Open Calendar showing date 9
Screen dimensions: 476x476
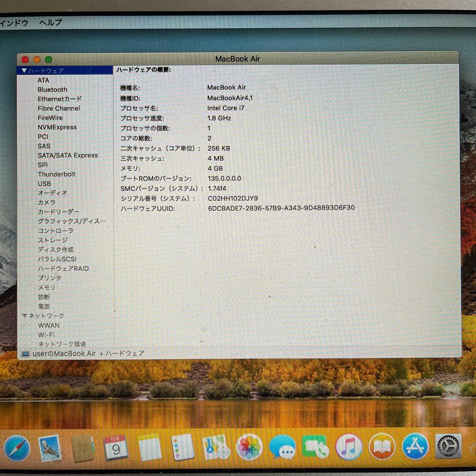[x=116, y=447]
